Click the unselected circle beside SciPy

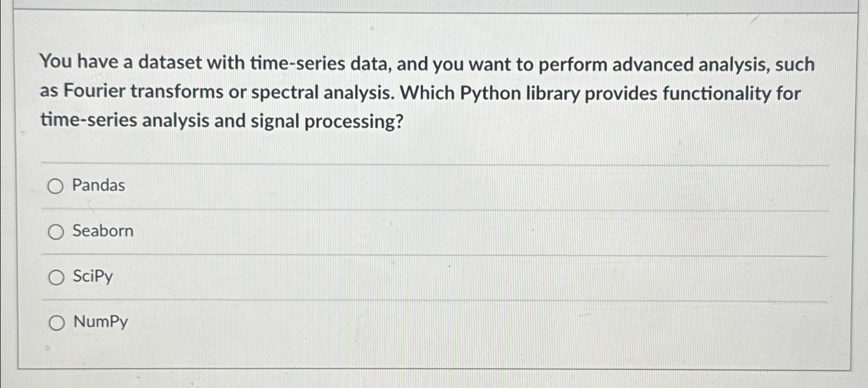(x=56, y=277)
